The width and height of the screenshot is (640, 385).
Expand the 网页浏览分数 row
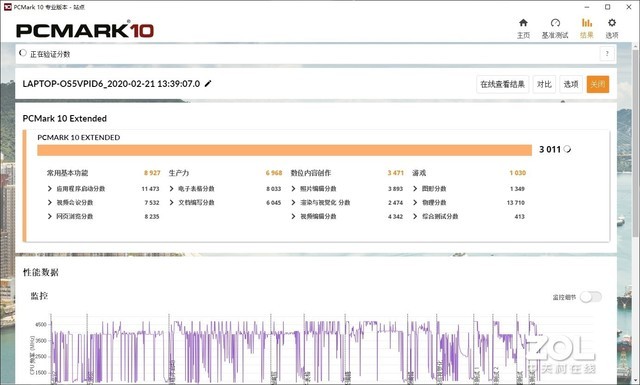tap(50, 216)
